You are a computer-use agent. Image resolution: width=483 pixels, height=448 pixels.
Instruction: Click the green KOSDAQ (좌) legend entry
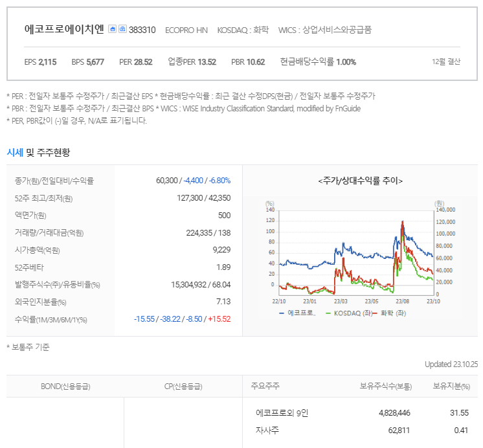pyautogui.click(x=350, y=313)
